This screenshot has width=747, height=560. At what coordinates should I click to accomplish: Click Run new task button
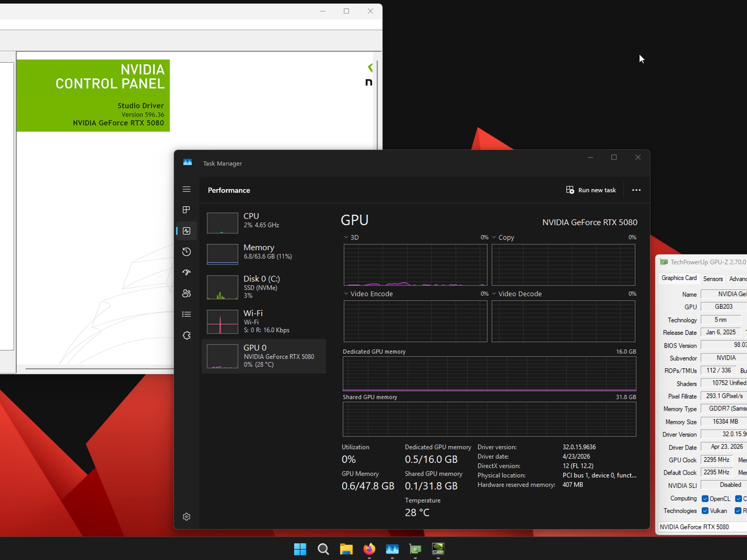591,190
